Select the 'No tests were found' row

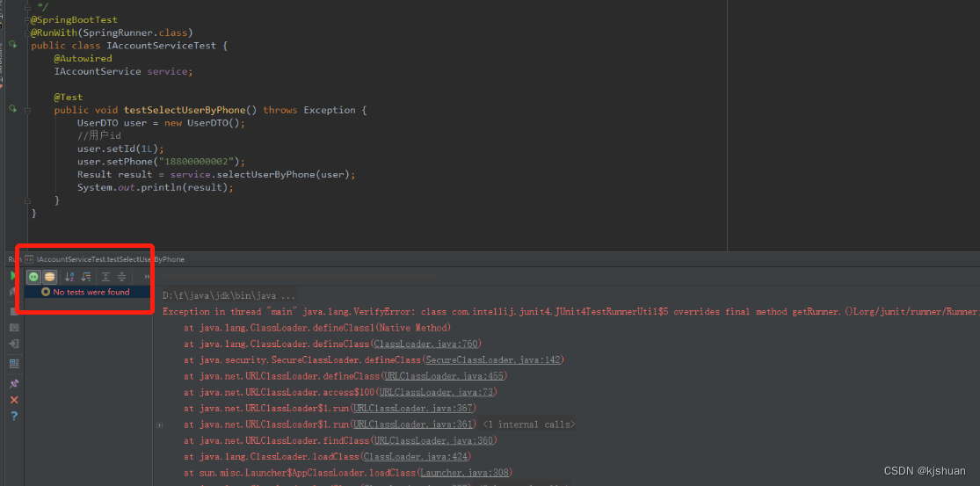pyautogui.click(x=88, y=292)
